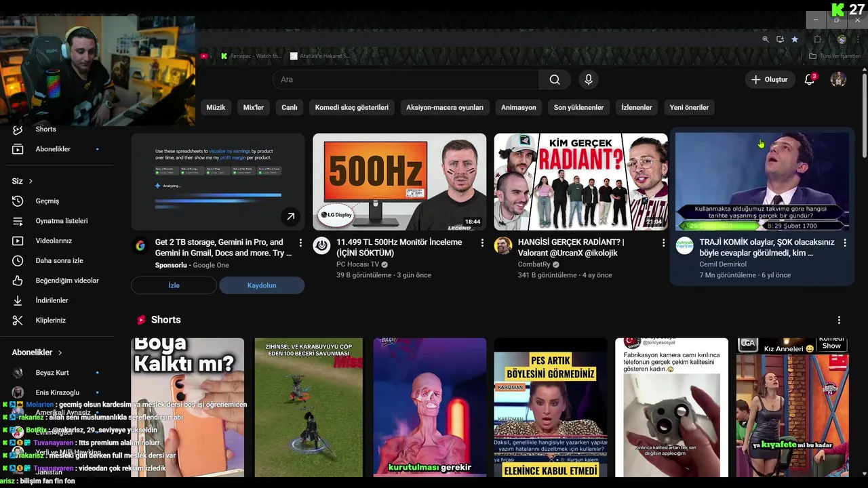This screenshot has width=868, height=488.
Task: Open Klipleriniz scissors icon
Action: click(x=18, y=321)
